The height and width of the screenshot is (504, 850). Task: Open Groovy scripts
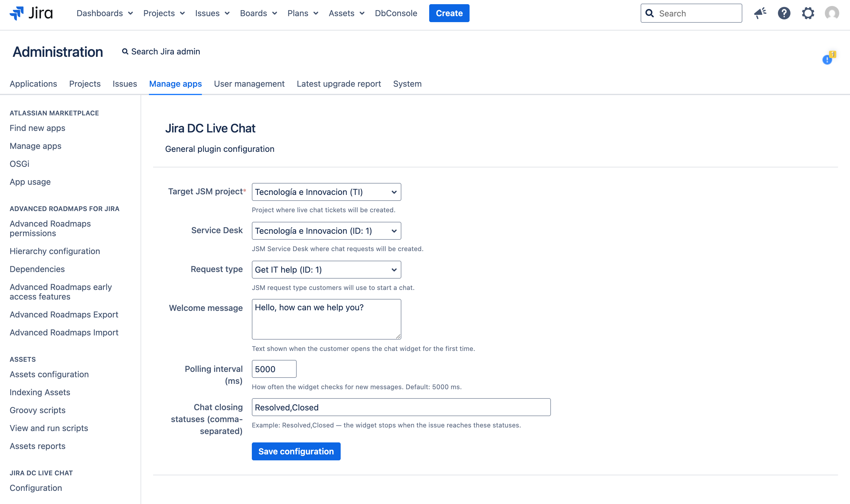tap(37, 411)
